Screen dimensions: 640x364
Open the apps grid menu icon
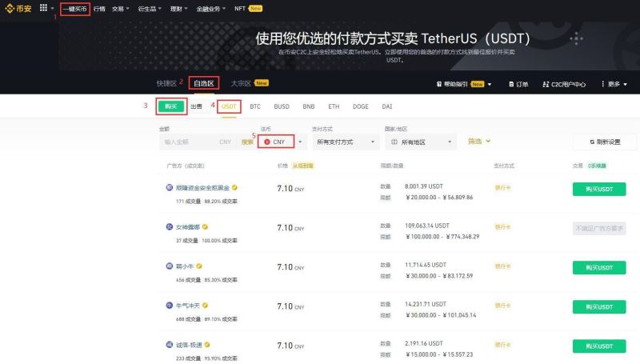(43, 8)
